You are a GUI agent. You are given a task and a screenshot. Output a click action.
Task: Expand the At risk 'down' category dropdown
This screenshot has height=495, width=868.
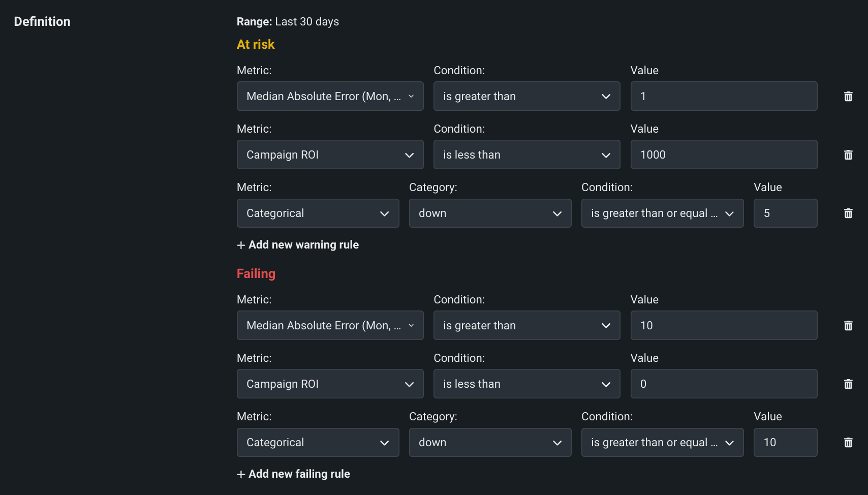(x=490, y=213)
